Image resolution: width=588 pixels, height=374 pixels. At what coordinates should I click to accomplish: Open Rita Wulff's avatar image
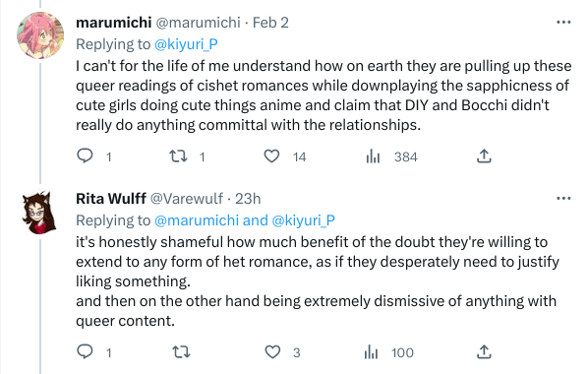point(39,213)
